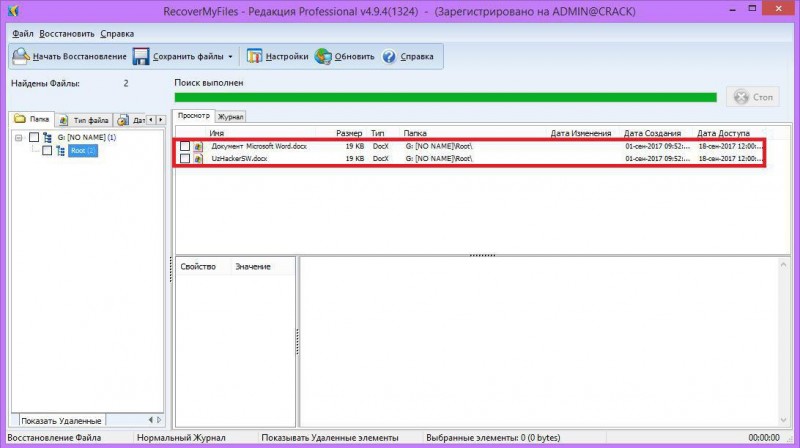The height and width of the screenshot is (448, 800).
Task: Click the Настройки settings icon
Action: click(254, 56)
